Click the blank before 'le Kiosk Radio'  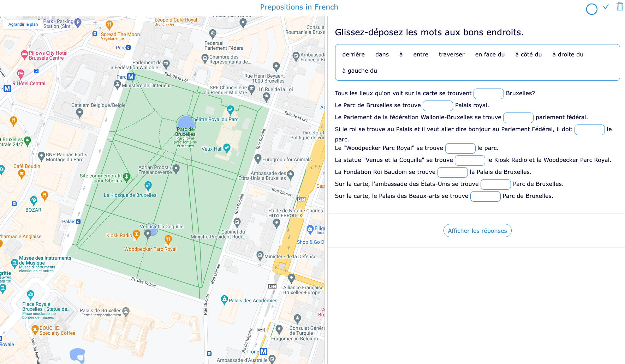(470, 160)
